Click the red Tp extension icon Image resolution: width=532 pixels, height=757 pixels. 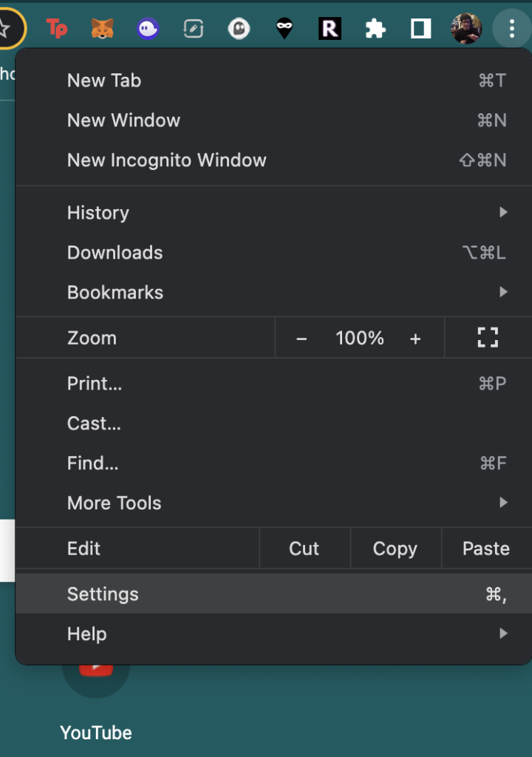click(x=57, y=29)
